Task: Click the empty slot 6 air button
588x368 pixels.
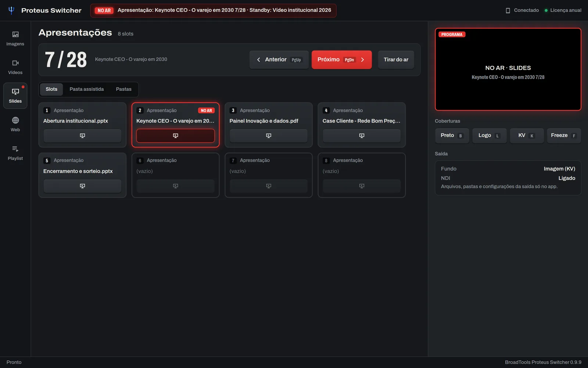Action: [175, 186]
